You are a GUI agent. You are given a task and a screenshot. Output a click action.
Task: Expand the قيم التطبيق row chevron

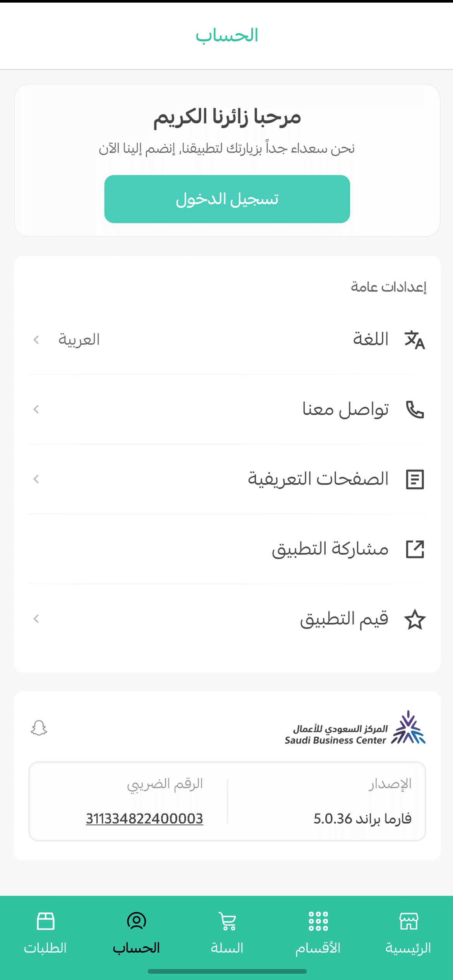36,619
